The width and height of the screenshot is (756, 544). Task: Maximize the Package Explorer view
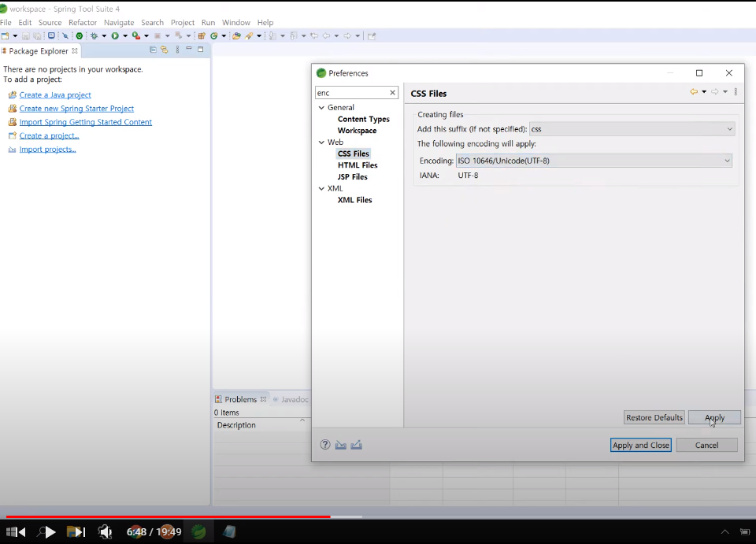(x=201, y=49)
